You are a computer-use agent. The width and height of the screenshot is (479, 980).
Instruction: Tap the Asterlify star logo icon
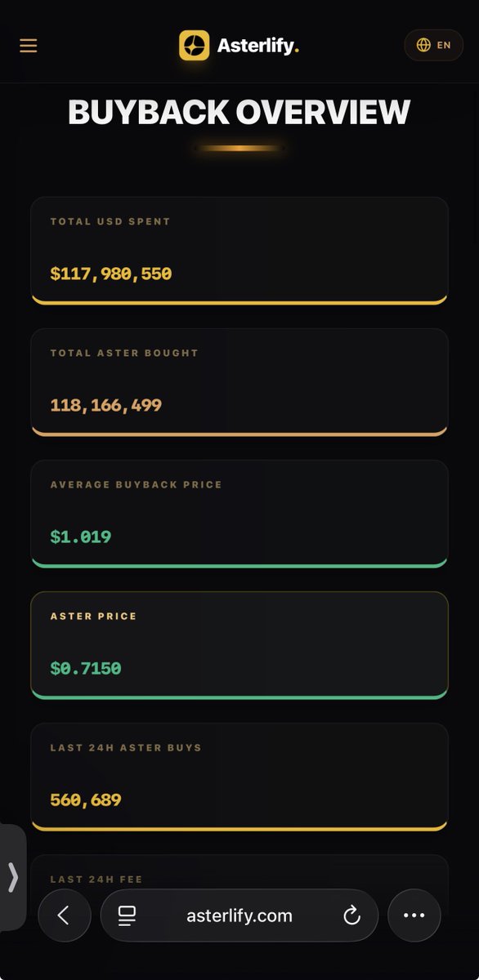(x=195, y=46)
